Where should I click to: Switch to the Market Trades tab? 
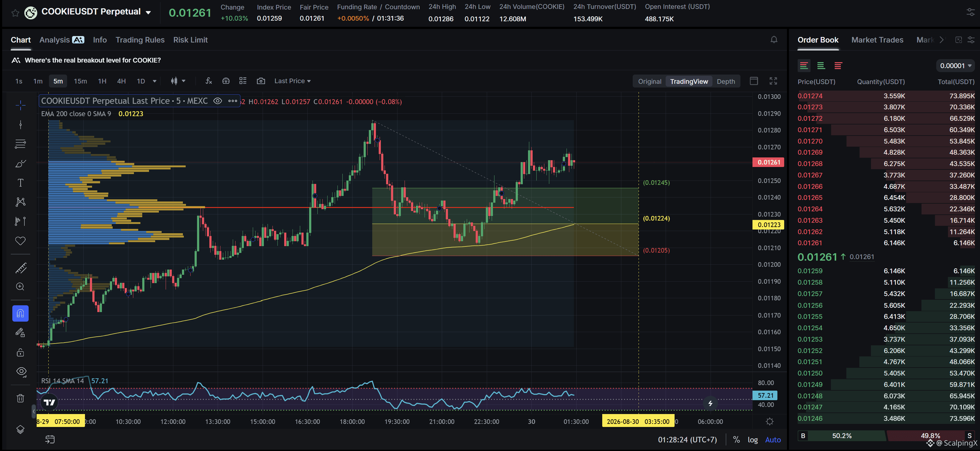coord(877,39)
